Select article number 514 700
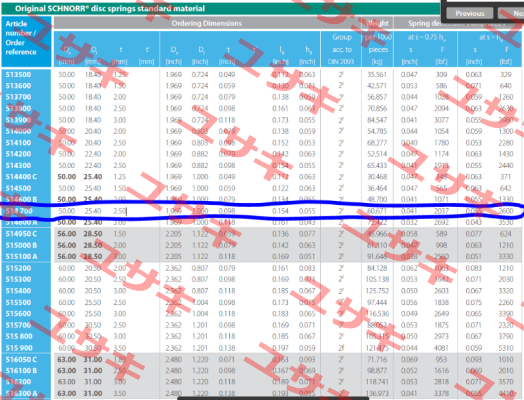Image resolution: width=524 pixels, height=400 pixels. (x=19, y=211)
